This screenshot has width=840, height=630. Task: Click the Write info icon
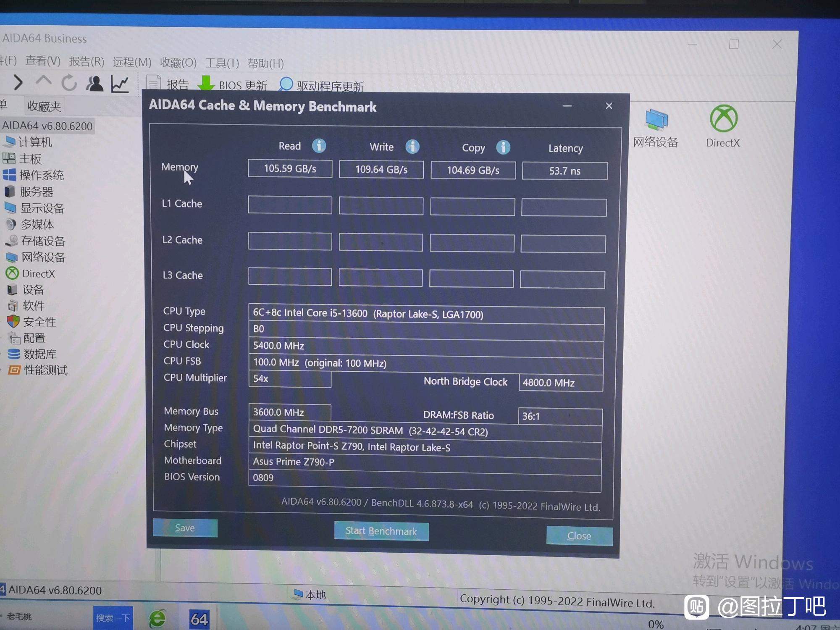[x=412, y=147]
